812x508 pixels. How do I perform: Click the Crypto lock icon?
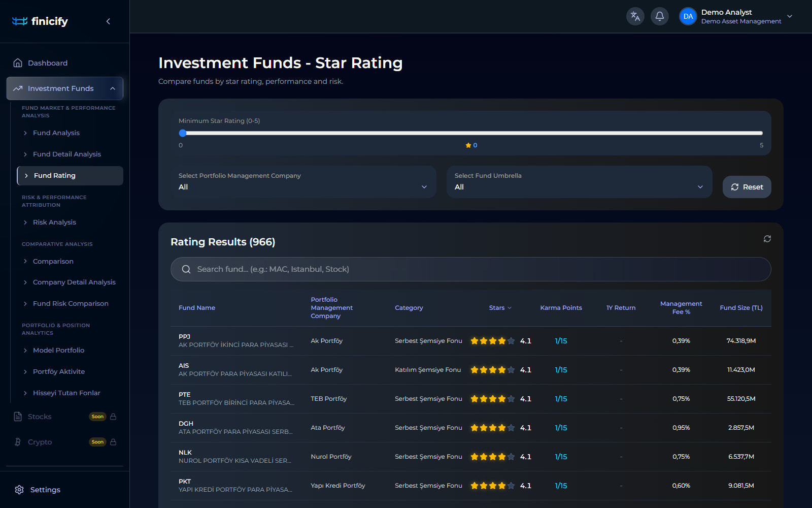(113, 442)
